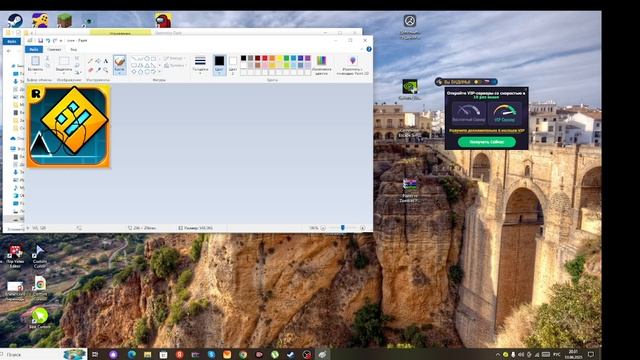Select the diamond shape in shapes gallery
This screenshot has width=640, height=360.
point(134,72)
